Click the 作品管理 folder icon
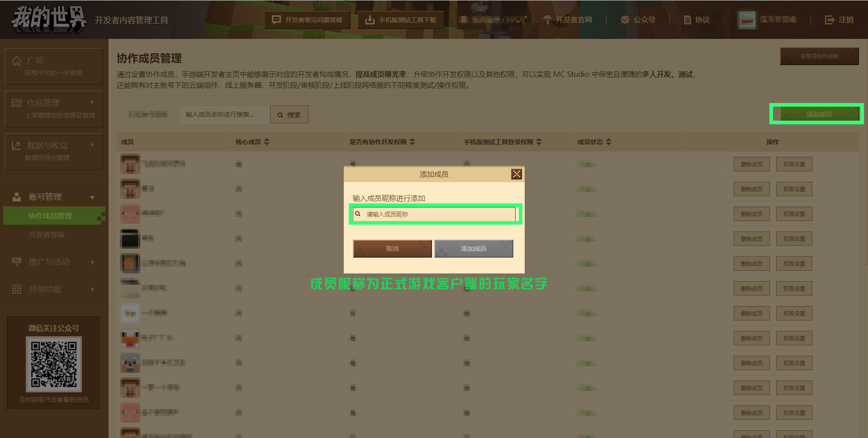Viewport: 868px width, 438px height. click(x=17, y=103)
